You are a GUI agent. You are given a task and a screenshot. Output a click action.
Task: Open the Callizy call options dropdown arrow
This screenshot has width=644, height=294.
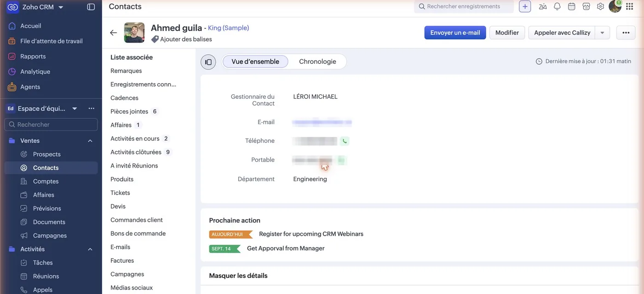click(x=602, y=33)
